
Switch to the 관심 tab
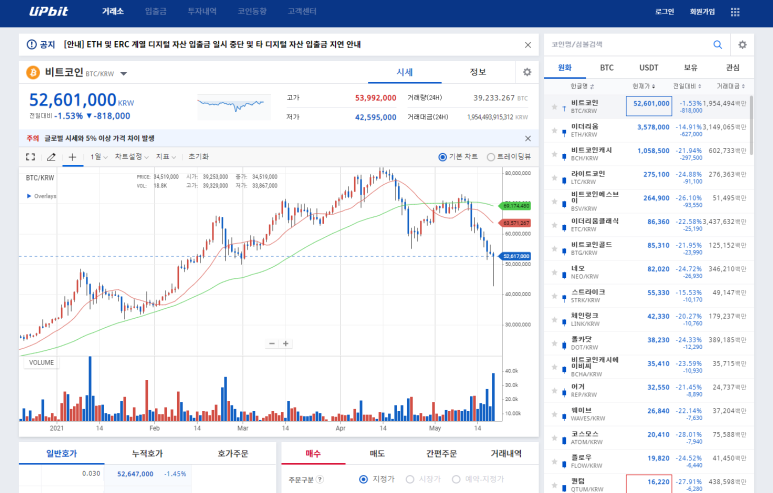pos(733,68)
